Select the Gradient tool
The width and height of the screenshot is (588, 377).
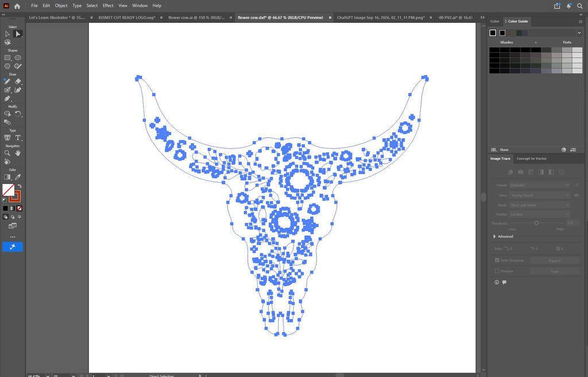(7, 177)
